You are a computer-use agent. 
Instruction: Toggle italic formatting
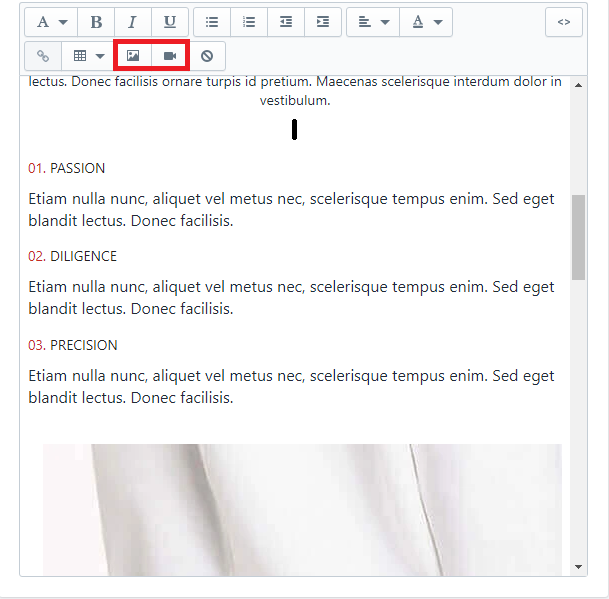(x=133, y=22)
